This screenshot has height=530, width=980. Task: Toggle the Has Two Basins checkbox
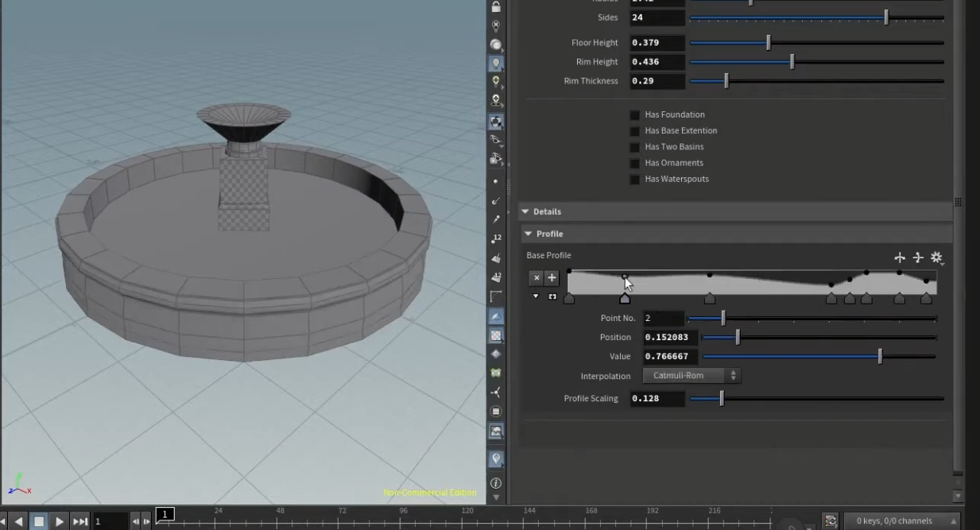[634, 147]
